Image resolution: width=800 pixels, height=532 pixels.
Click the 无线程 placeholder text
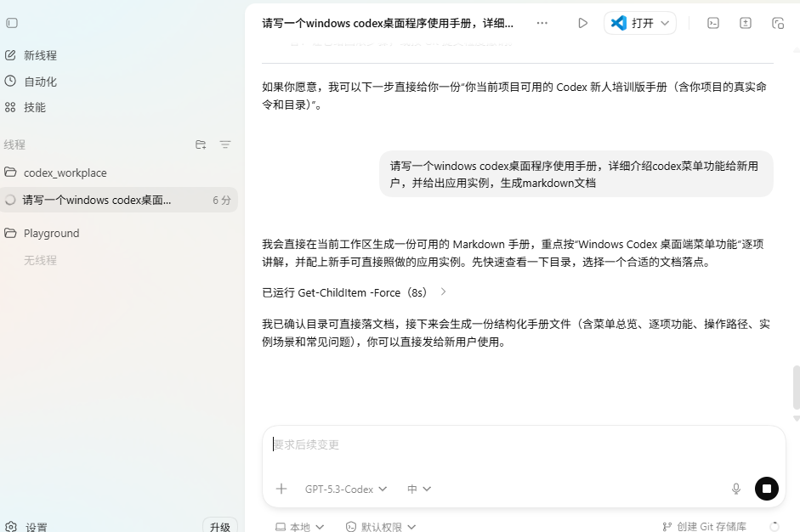click(x=40, y=260)
